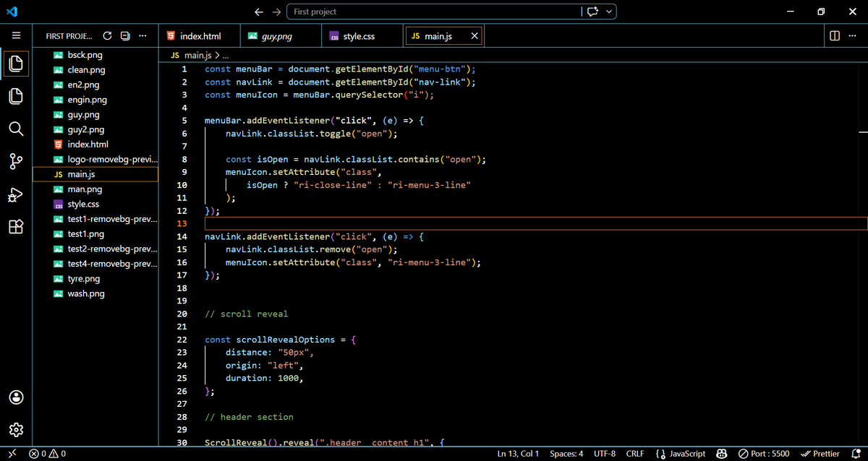This screenshot has height=461, width=868.
Task: Open the highlighted Explorer view in the activity bar
Action: [16, 64]
